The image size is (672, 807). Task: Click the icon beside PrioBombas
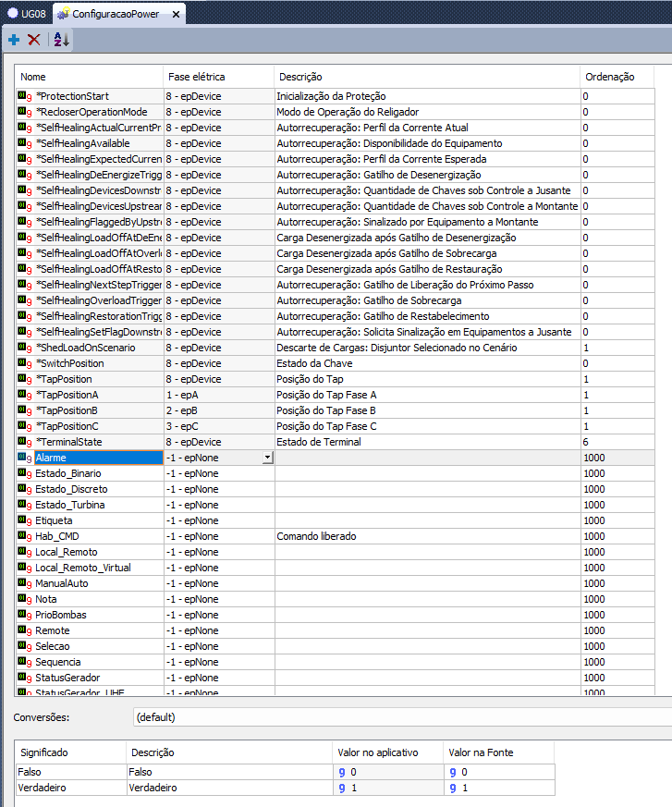coord(25,615)
